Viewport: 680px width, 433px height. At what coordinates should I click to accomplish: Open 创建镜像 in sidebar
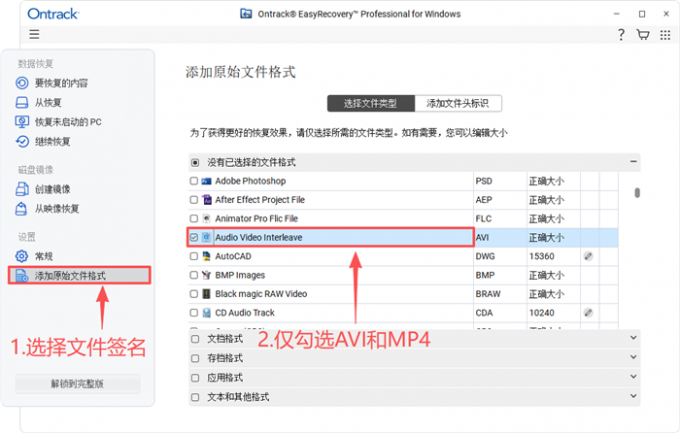tap(52, 189)
